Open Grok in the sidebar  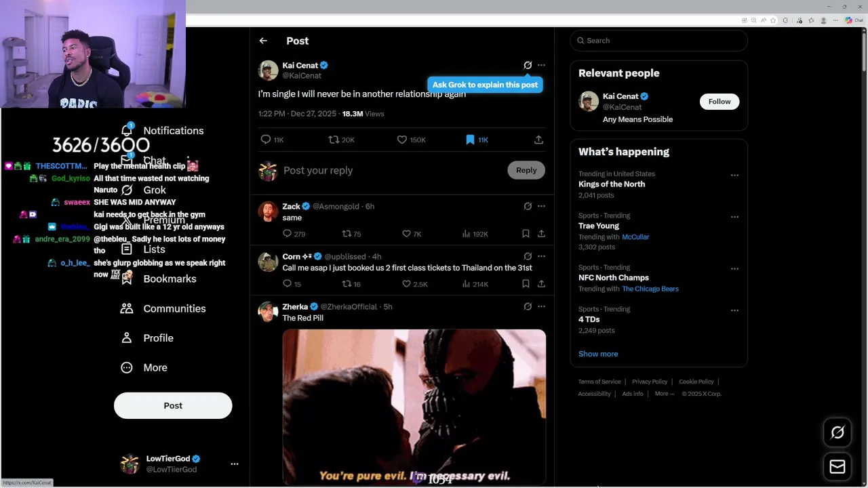[x=144, y=190]
